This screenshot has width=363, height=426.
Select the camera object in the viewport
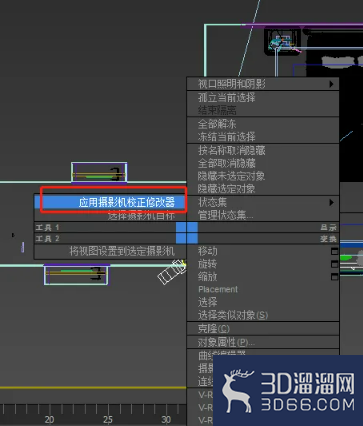pos(172,272)
